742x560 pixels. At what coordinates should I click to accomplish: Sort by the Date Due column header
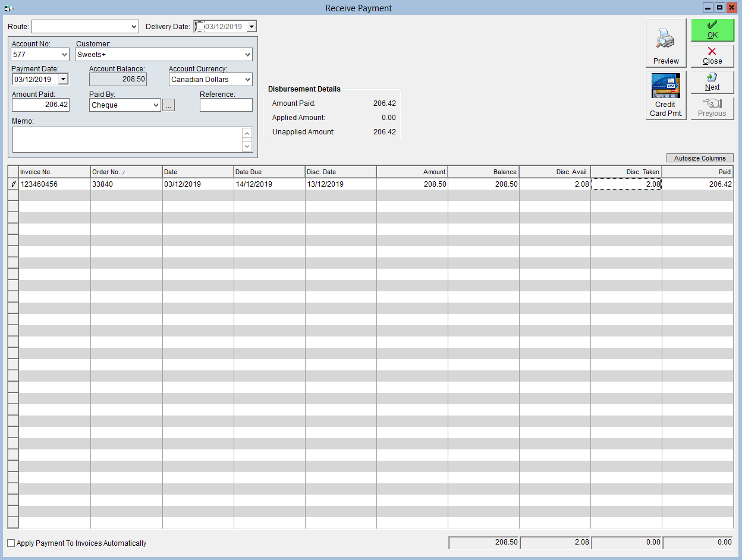(269, 172)
